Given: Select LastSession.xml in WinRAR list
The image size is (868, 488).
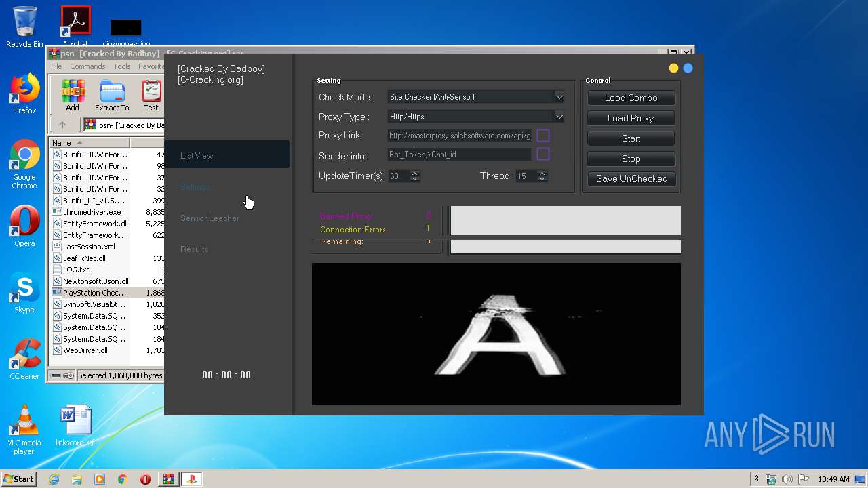Looking at the screenshot, I should [89, 247].
